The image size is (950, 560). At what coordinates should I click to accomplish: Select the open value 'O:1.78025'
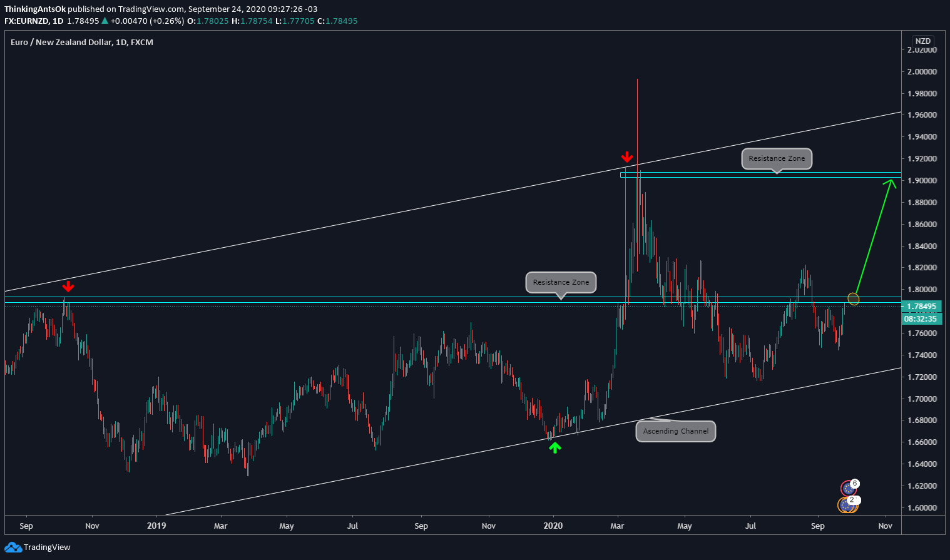(x=209, y=21)
